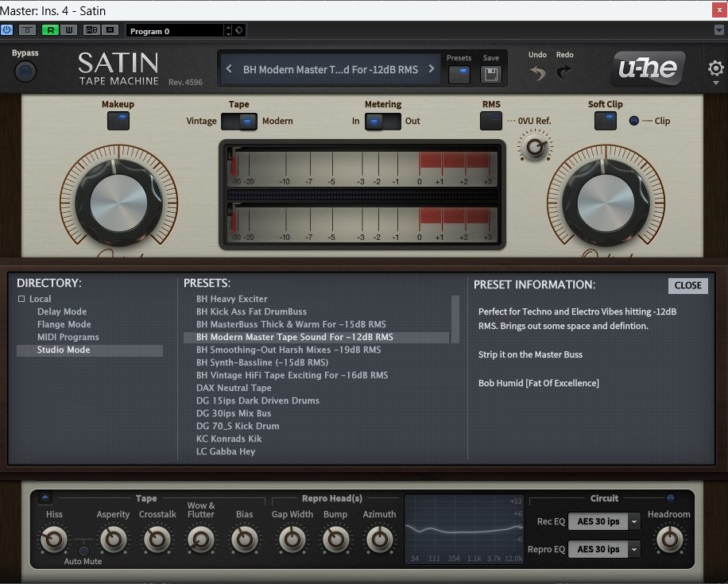The height and width of the screenshot is (584, 728).
Task: Go to the next preset arrow
Action: click(x=432, y=68)
